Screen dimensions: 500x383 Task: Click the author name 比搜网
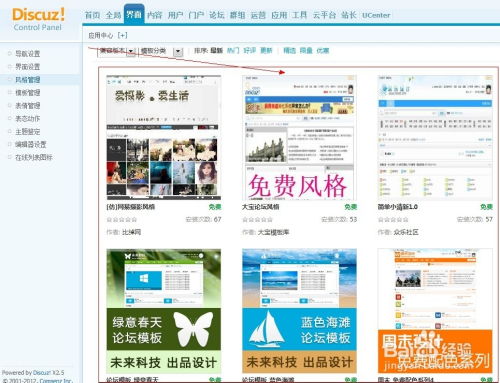(x=131, y=232)
